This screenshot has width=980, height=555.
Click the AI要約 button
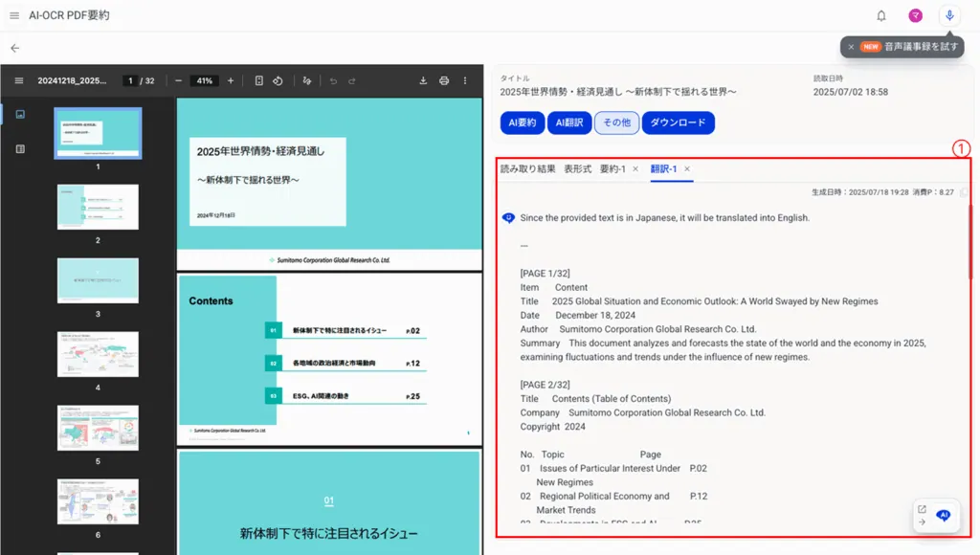523,122
